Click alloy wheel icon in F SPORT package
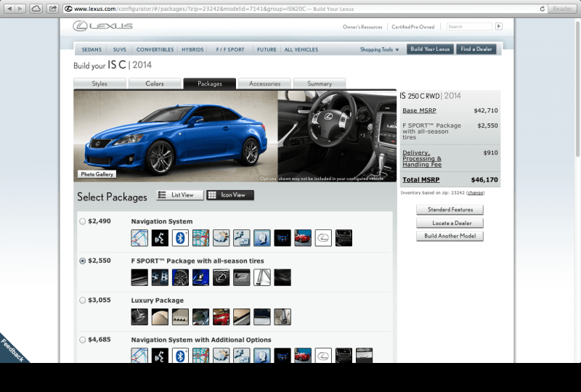This screenshot has width=581, height=392. 180,277
